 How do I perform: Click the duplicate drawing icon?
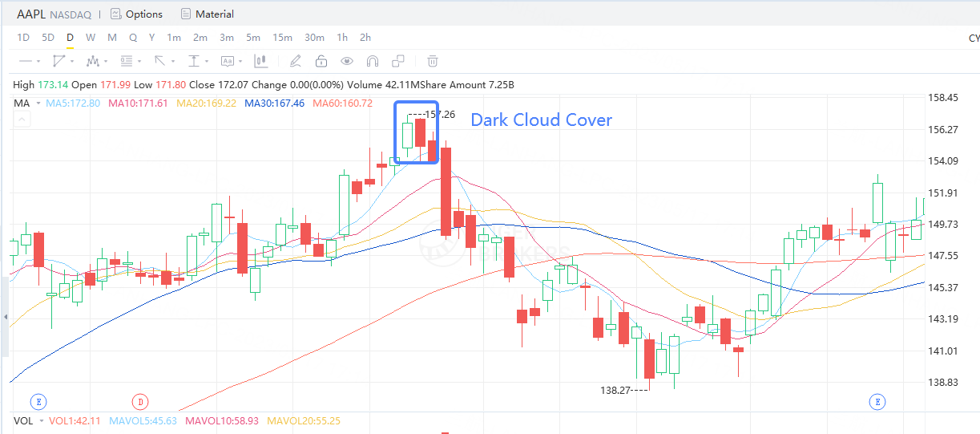coord(398,61)
